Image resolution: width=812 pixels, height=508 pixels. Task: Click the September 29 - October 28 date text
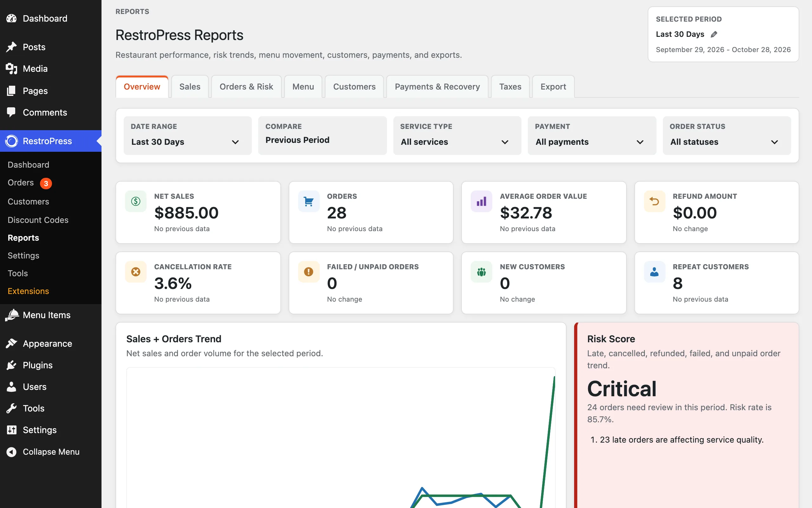tap(723, 50)
